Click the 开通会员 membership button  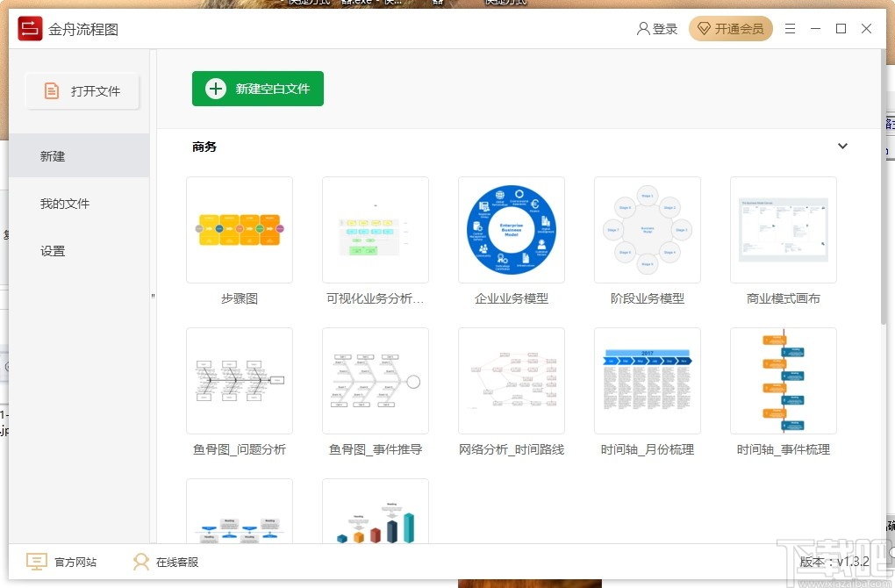[x=730, y=28]
